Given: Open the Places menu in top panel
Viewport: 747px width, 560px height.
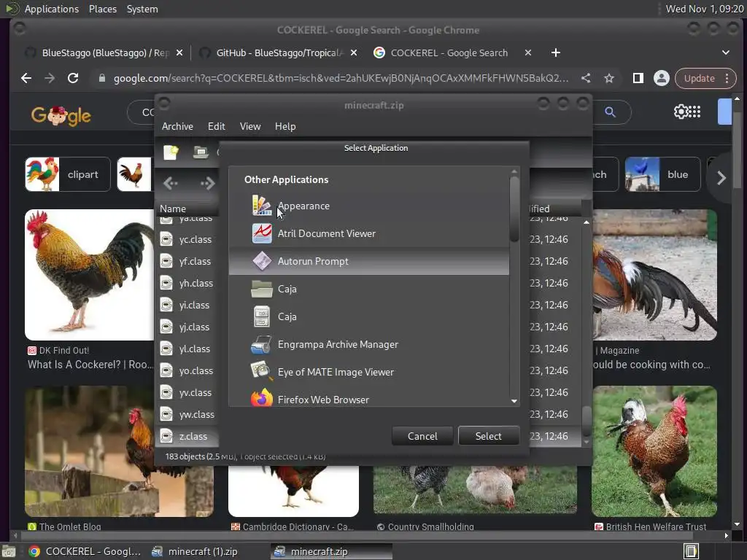Looking at the screenshot, I should [103, 9].
